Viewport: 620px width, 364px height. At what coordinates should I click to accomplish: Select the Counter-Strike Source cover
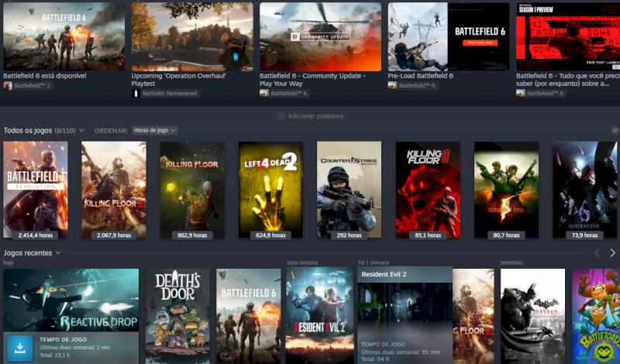click(350, 190)
